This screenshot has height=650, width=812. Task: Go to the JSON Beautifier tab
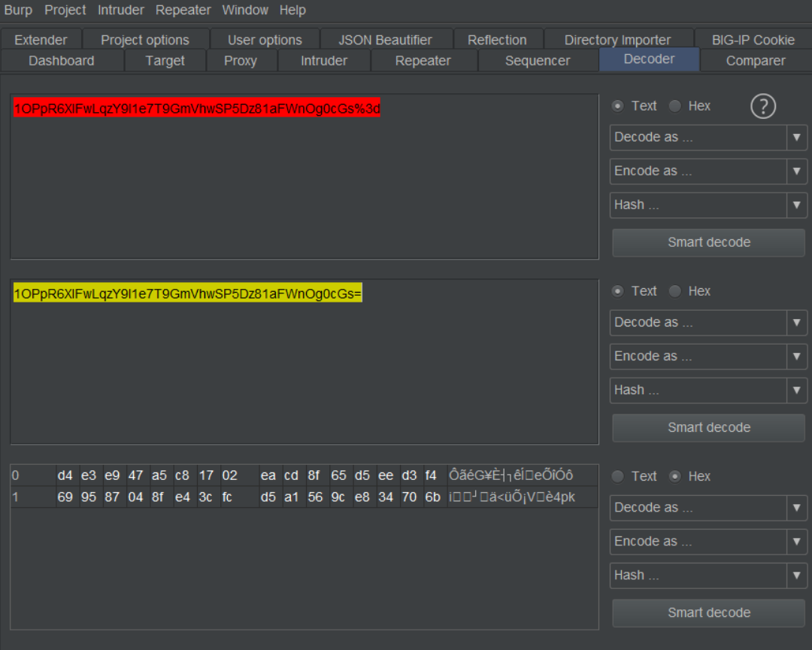pyautogui.click(x=385, y=40)
